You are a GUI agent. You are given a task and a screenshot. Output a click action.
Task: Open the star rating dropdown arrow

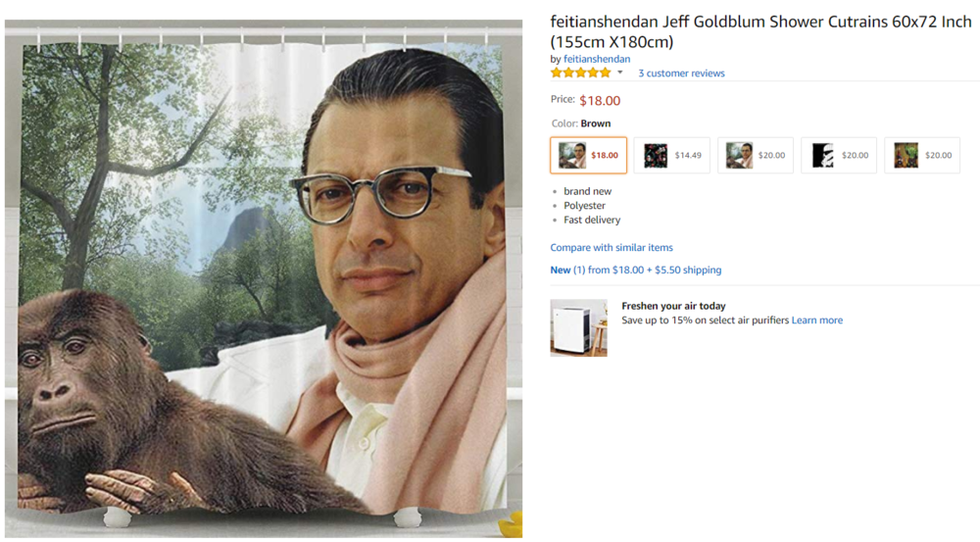620,73
